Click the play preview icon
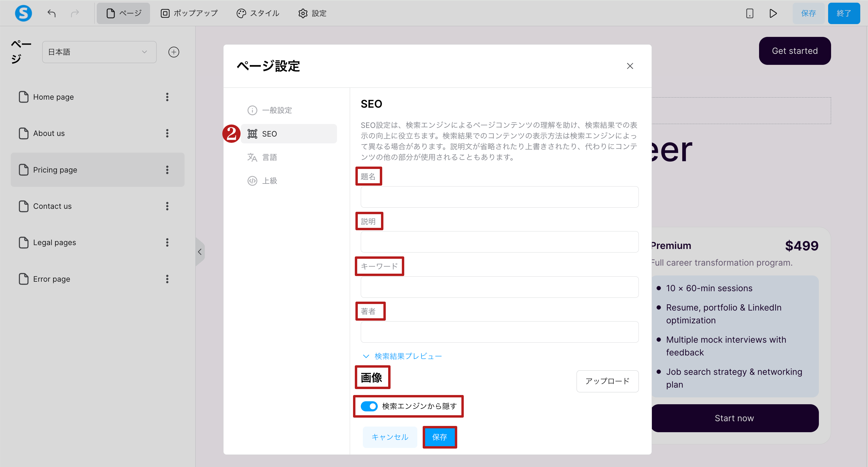868x467 pixels. point(773,13)
